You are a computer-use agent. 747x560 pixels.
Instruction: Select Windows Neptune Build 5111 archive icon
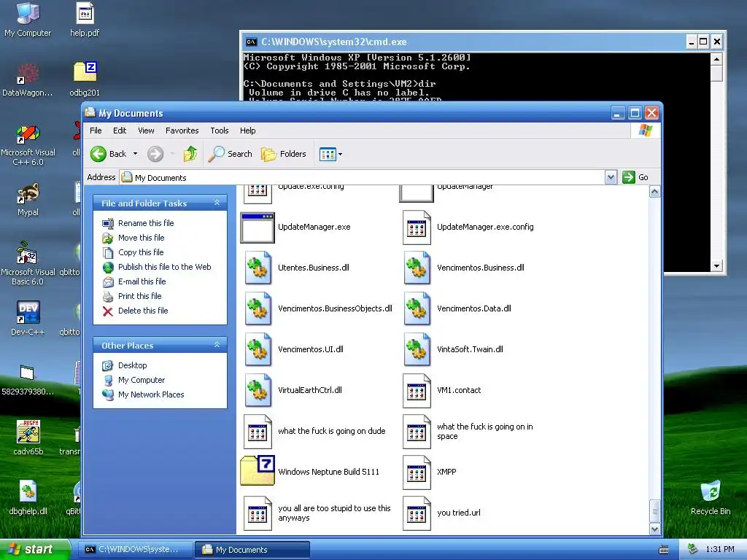258,471
